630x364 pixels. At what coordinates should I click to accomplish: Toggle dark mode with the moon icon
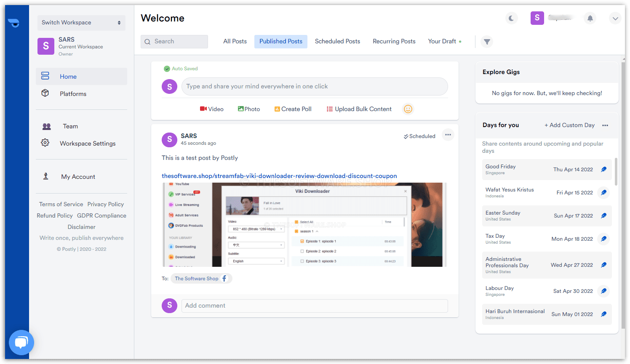pos(511,18)
